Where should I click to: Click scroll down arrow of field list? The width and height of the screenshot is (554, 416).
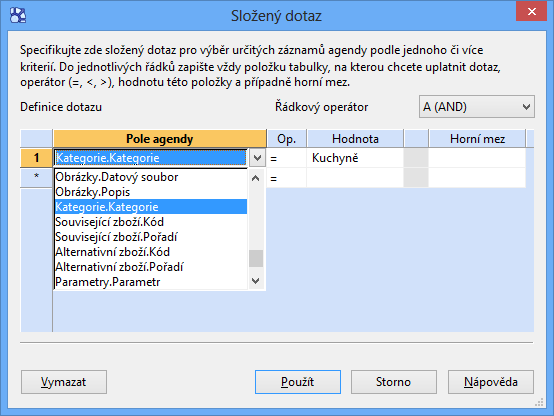256,281
